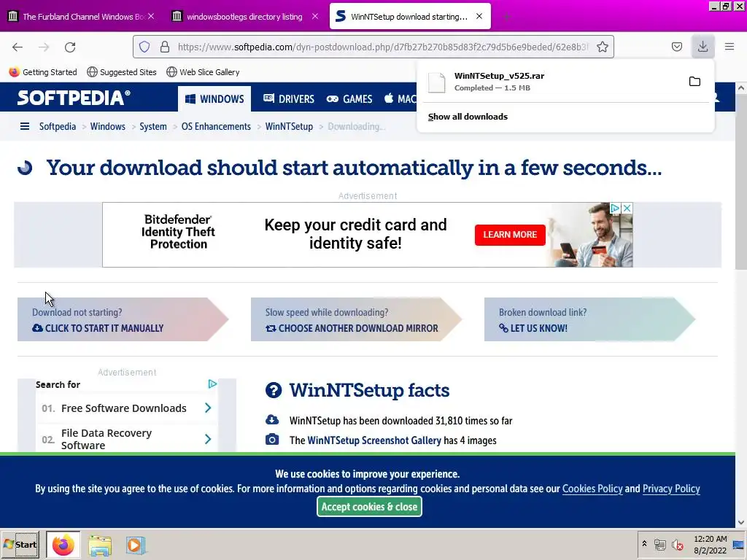Open the Firefox hamburger application menu

coord(729,47)
